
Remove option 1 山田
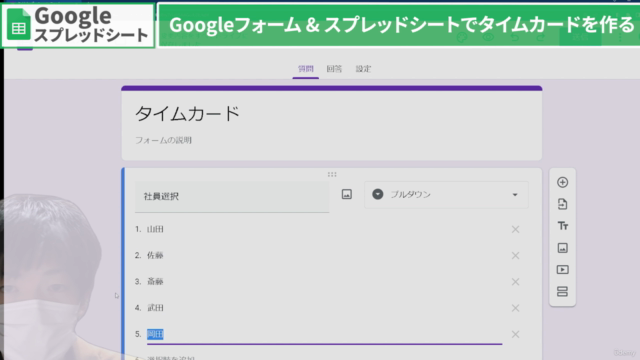pos(515,229)
